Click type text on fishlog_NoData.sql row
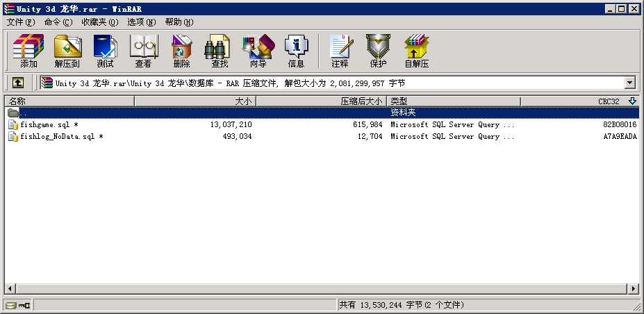 click(452, 137)
